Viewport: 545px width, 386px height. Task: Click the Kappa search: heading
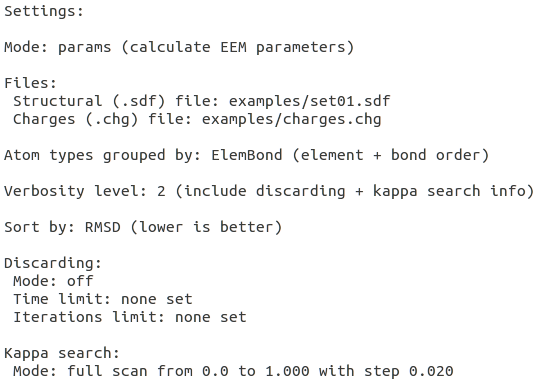click(62, 353)
